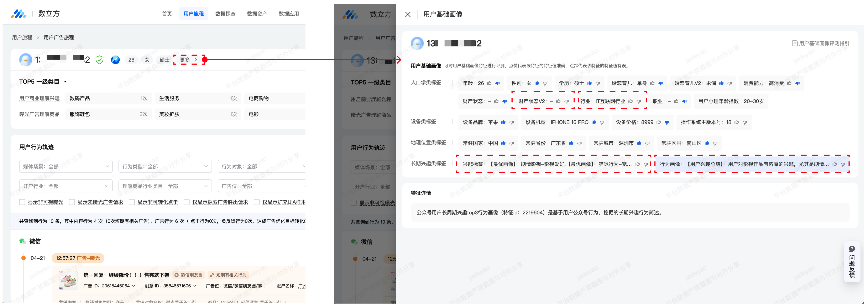868x307 pixels.
Task: Enable 显示非可视曝光 checkbox
Action: click(22, 202)
